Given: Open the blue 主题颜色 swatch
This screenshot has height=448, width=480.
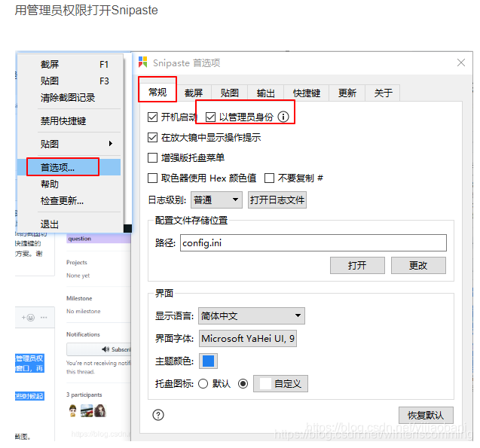Looking at the screenshot, I should point(208,361).
